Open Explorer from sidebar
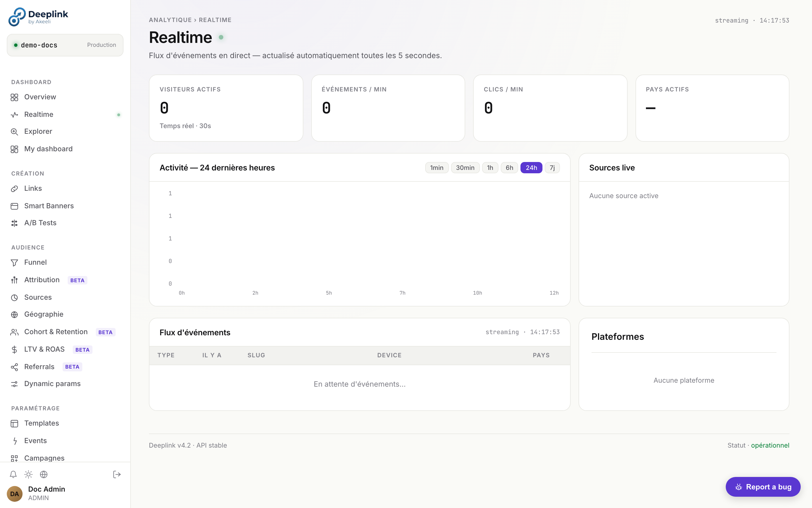 65,131
